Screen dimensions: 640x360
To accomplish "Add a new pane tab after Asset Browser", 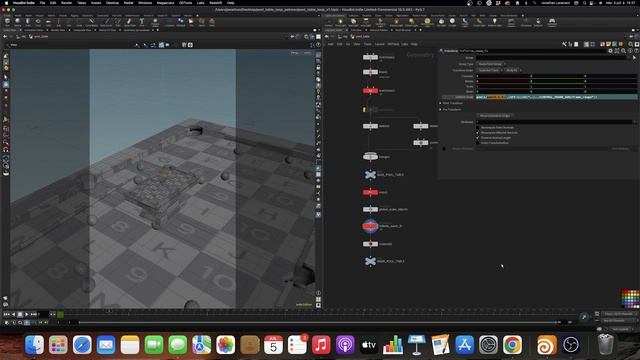I will [420, 30].
